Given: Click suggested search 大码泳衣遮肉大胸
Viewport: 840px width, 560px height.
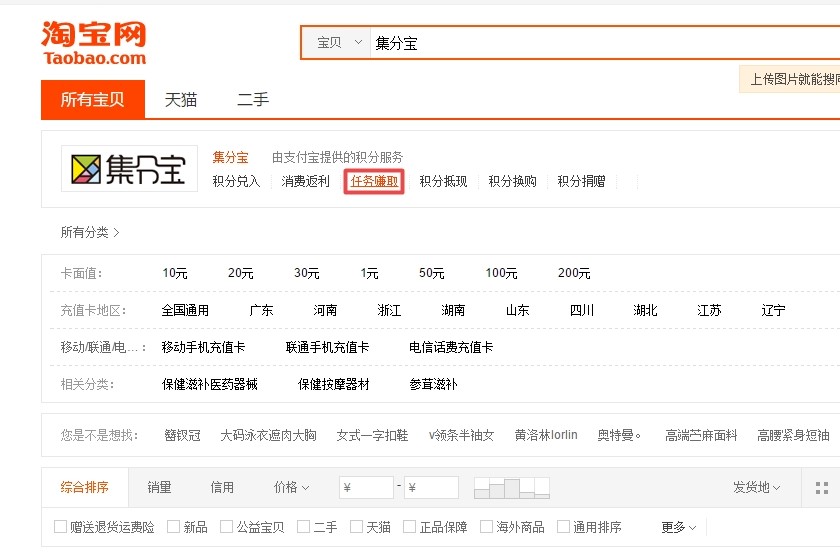Looking at the screenshot, I should pyautogui.click(x=268, y=435).
